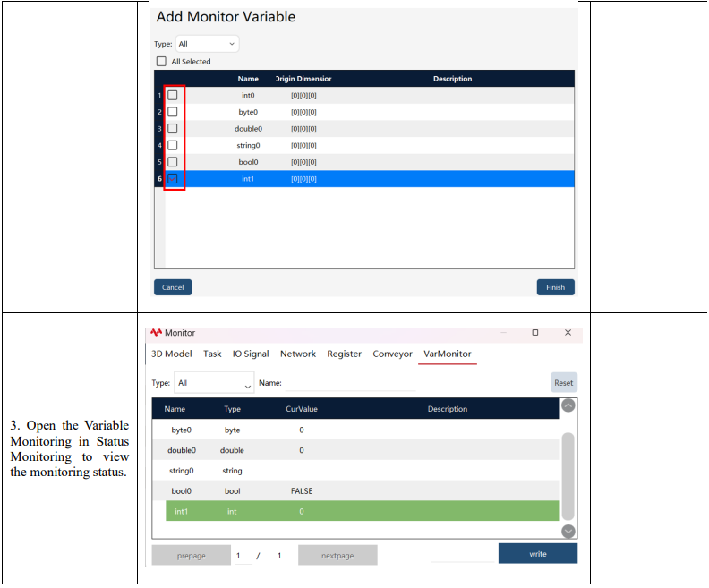
Task: Click the write button
Action: 538,554
